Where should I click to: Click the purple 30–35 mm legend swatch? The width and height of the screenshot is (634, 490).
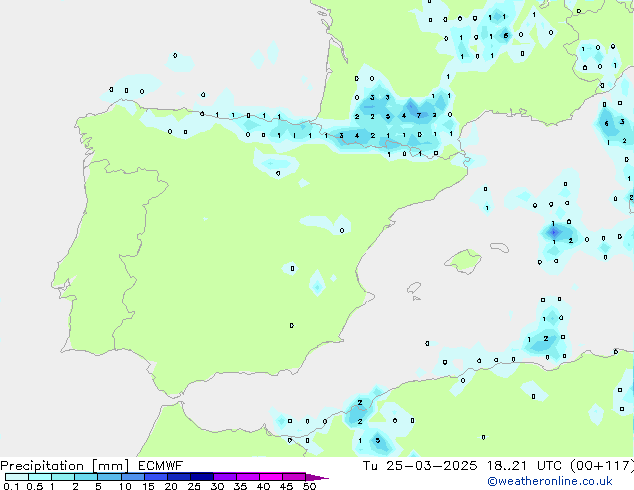(x=225, y=477)
